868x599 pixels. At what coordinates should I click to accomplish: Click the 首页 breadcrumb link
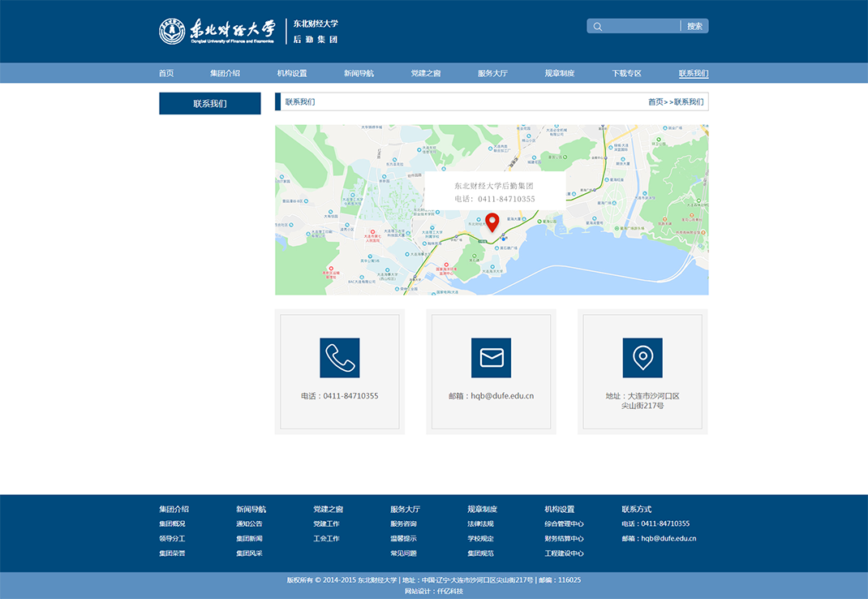(655, 102)
